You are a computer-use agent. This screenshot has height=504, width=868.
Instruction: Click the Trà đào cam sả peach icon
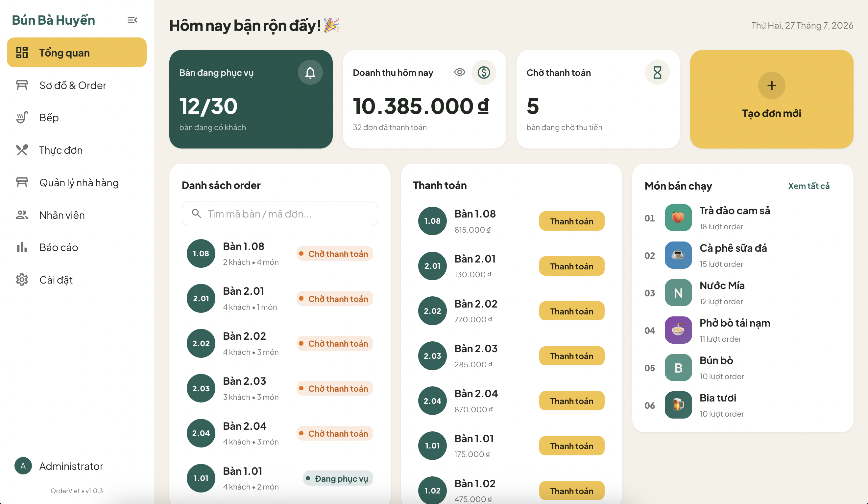(678, 218)
